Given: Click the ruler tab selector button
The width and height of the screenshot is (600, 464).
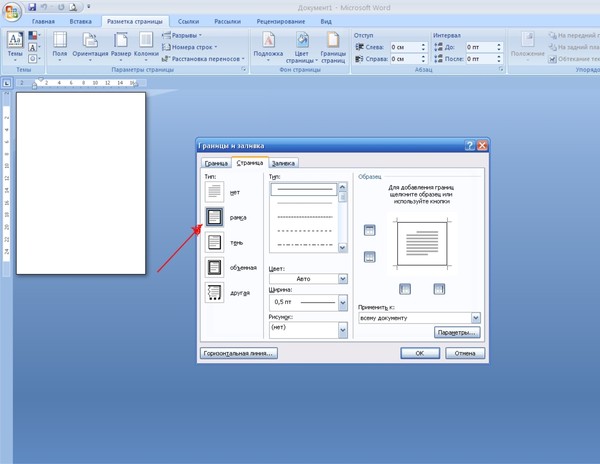Looking at the screenshot, I should 7,83.
